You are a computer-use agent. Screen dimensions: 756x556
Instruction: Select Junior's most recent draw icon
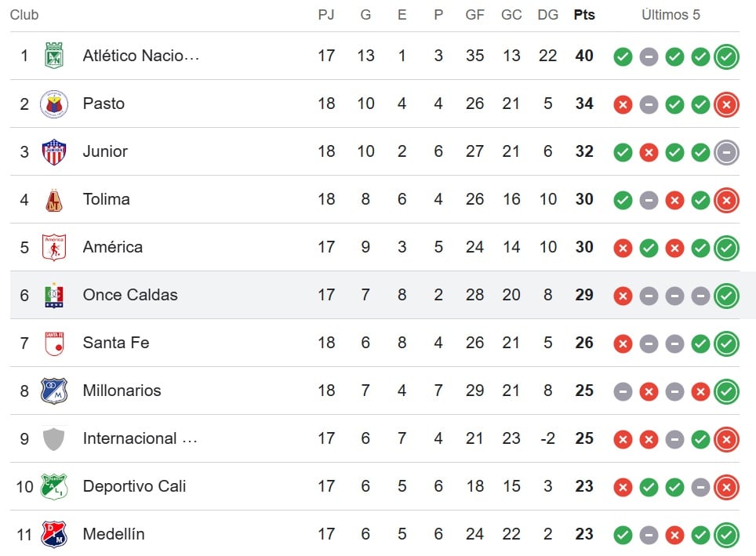[726, 151]
